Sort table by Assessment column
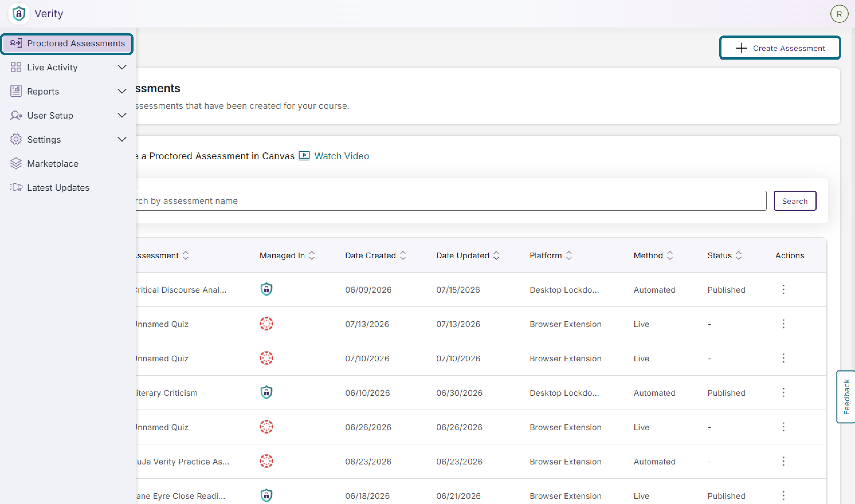855x504 pixels. [186, 255]
